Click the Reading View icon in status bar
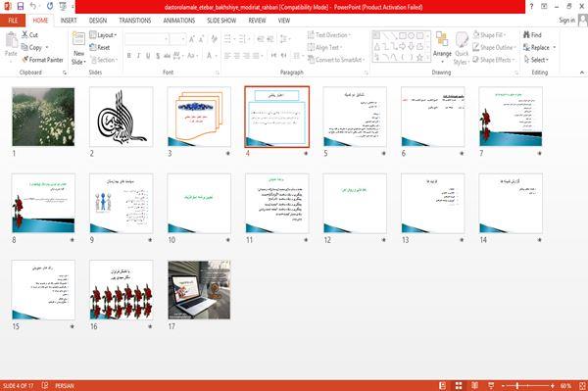 (474, 386)
